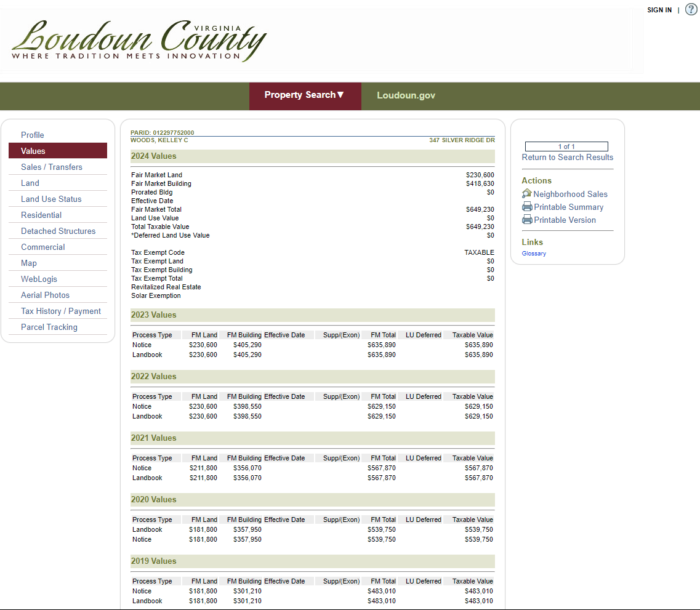Open Tax History / Payment page
The width and height of the screenshot is (700, 610).
pos(61,311)
